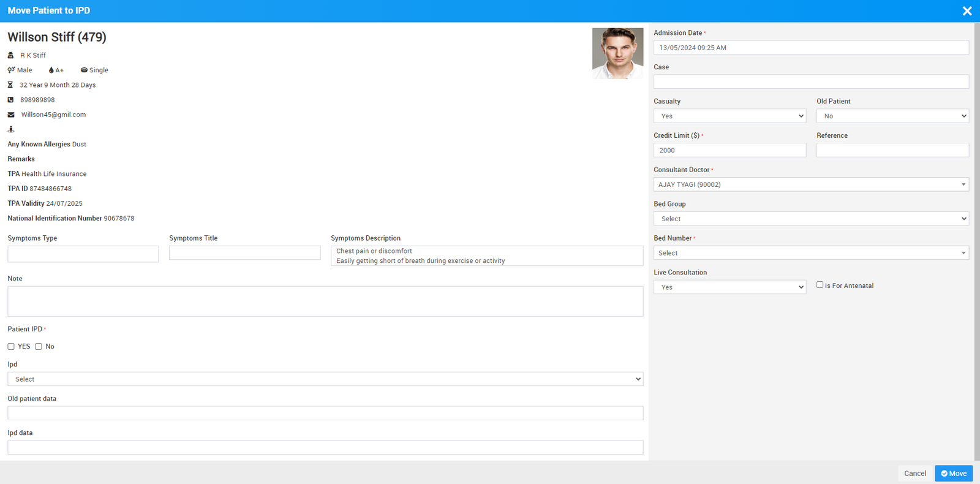Click the gender symbol icon next to Male
Viewport: 980px width, 484px height.
pos(11,70)
